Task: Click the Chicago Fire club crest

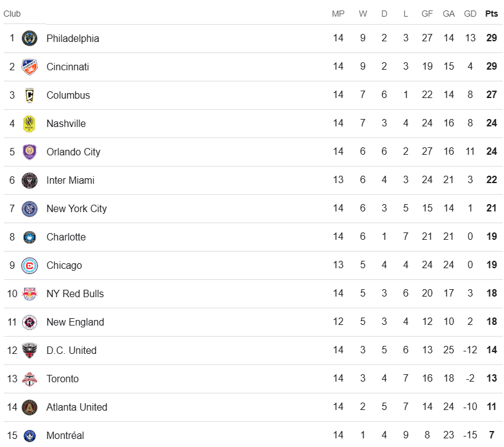Action: pyautogui.click(x=30, y=265)
